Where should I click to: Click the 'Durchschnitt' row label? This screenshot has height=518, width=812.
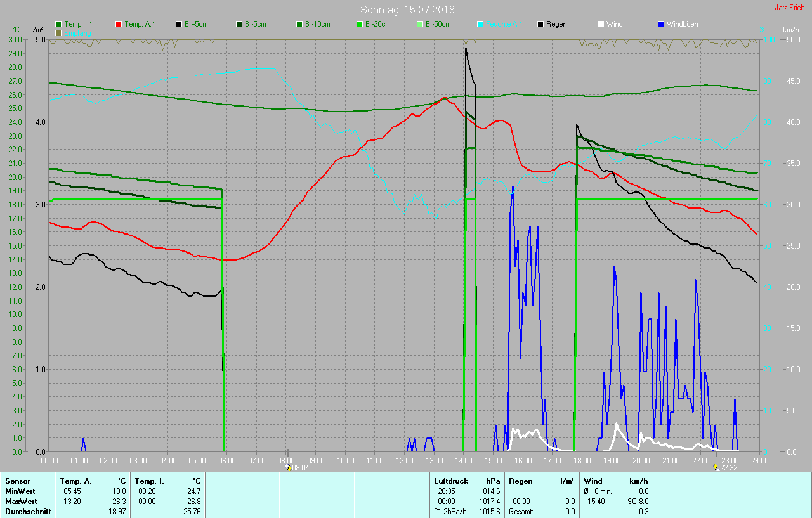(x=28, y=512)
